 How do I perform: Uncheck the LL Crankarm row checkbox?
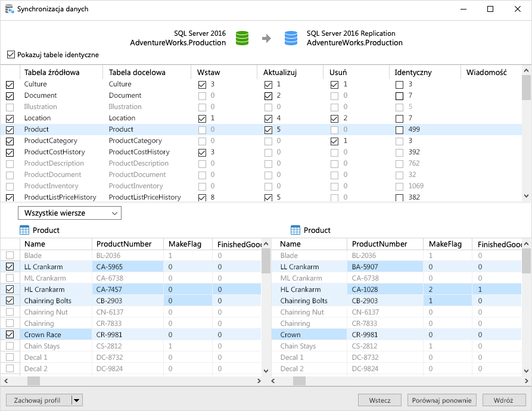(10, 266)
